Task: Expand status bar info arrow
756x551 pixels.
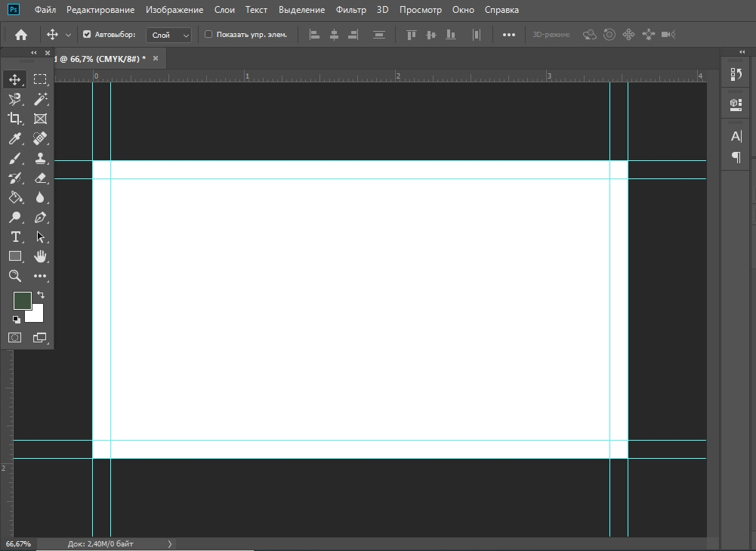Action: (169, 543)
